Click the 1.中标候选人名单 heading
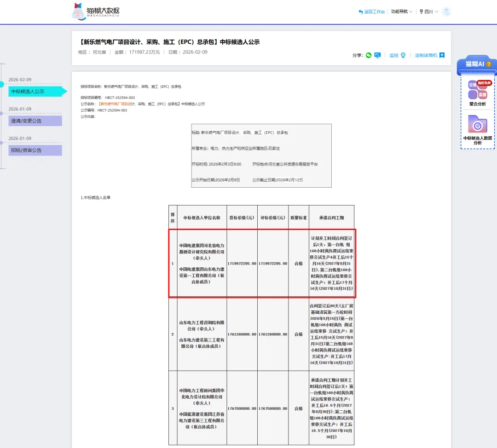The height and width of the screenshot is (448, 497). coord(95,197)
